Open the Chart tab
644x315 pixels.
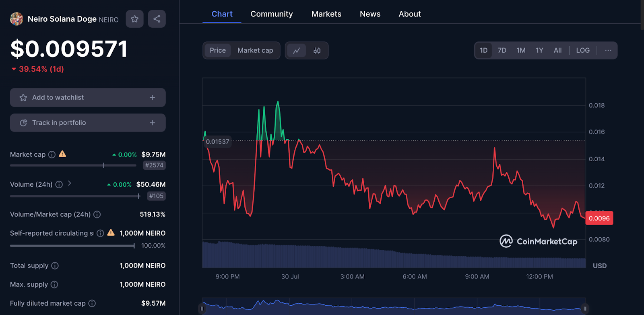222,14
